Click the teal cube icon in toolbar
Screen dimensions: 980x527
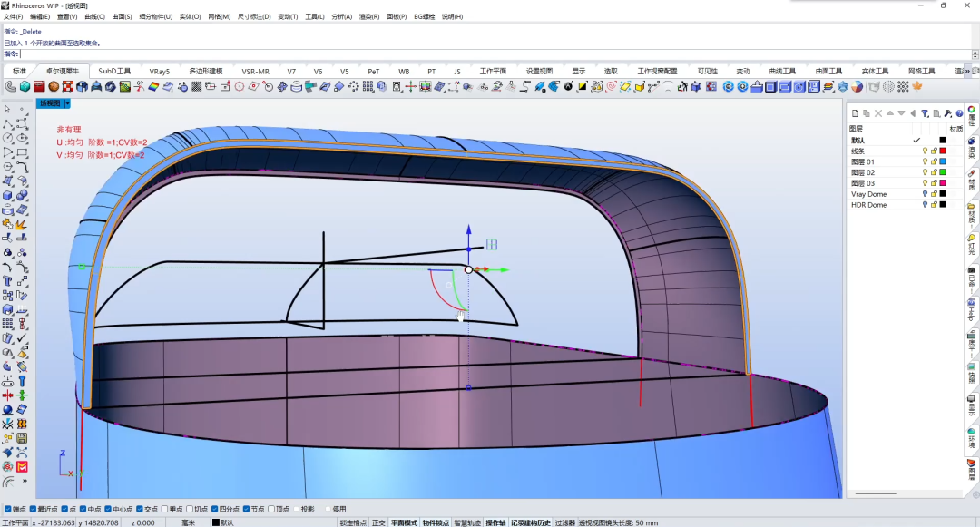[25, 87]
